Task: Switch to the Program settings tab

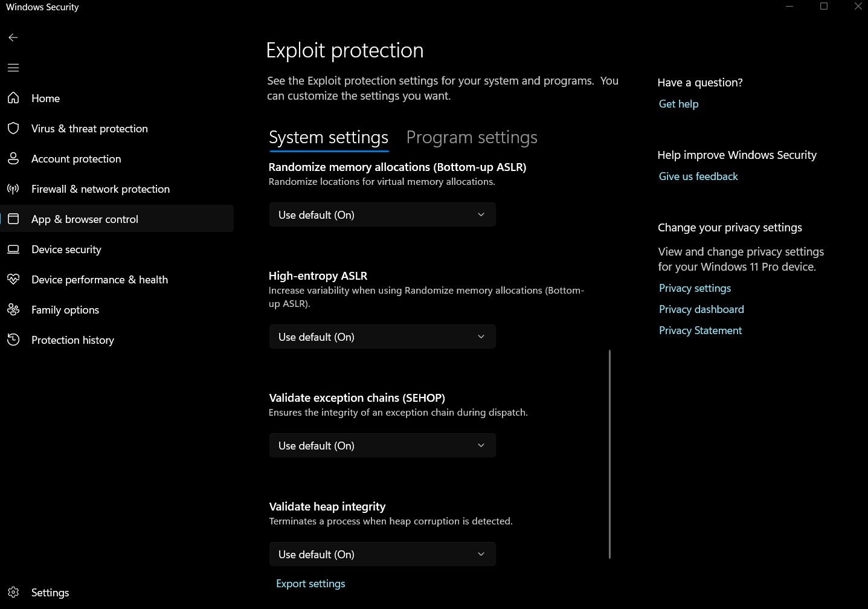Action: [x=472, y=138]
